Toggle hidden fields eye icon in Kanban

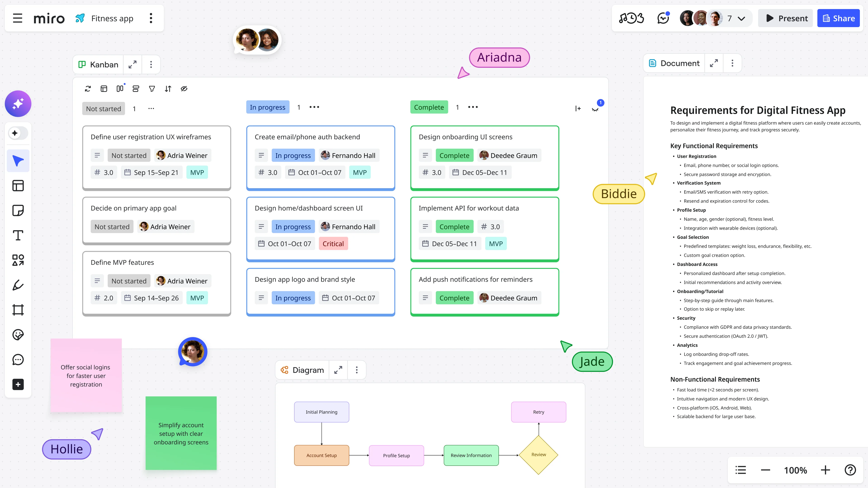pyautogui.click(x=184, y=89)
